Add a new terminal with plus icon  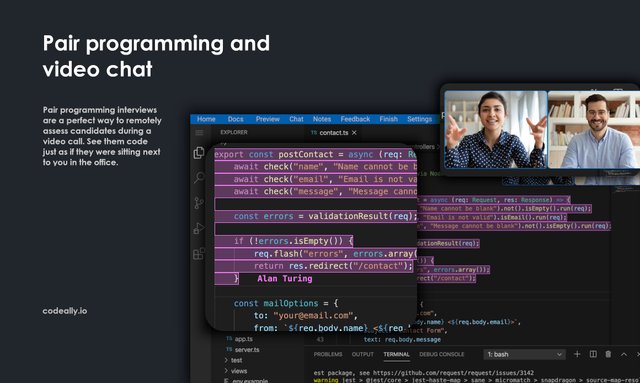point(577,354)
